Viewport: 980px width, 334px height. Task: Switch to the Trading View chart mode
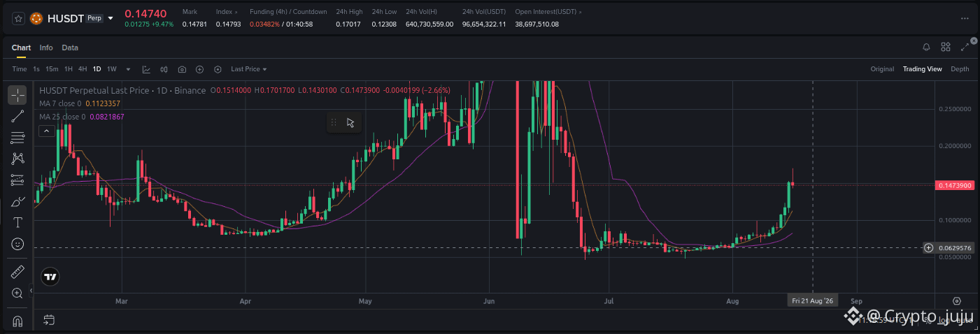pos(922,69)
